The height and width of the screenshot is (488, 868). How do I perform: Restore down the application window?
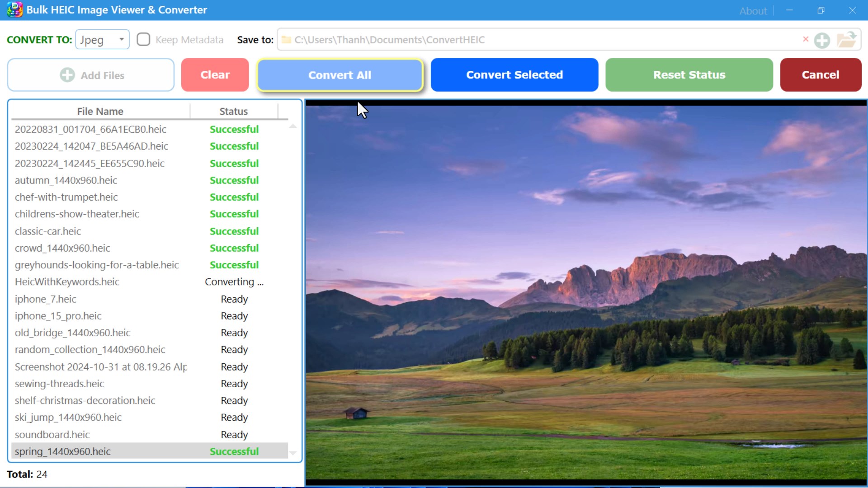(821, 10)
